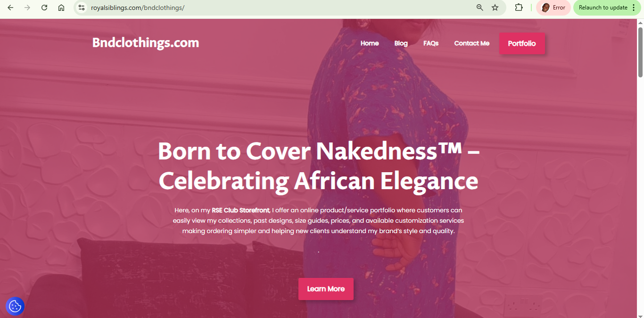The width and height of the screenshot is (644, 318).
Task: Click the Portfolio button
Action: coord(522,43)
